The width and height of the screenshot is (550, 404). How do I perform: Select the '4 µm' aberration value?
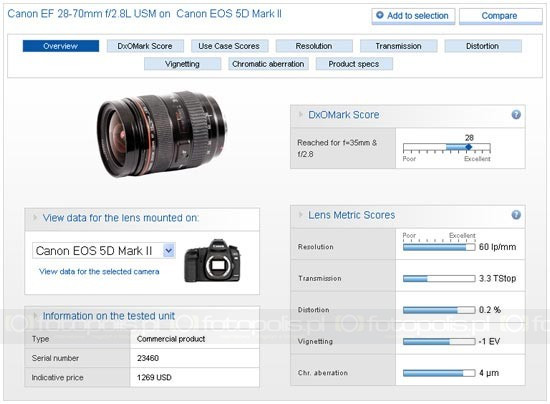click(489, 373)
